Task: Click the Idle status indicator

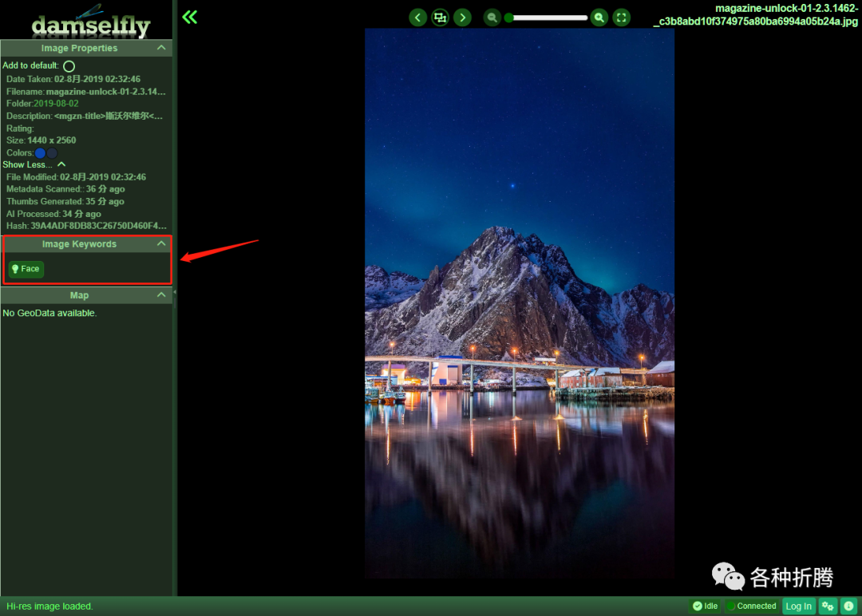Action: click(x=706, y=606)
